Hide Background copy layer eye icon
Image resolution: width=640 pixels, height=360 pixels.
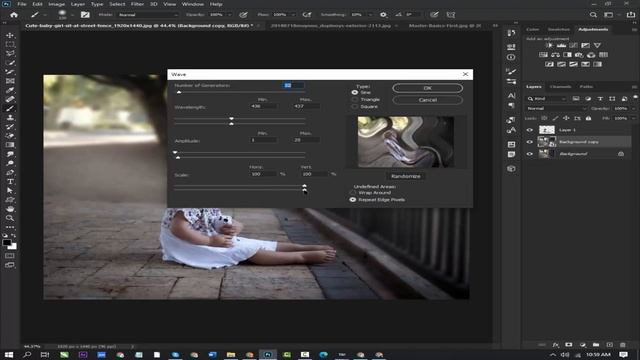tap(530, 142)
